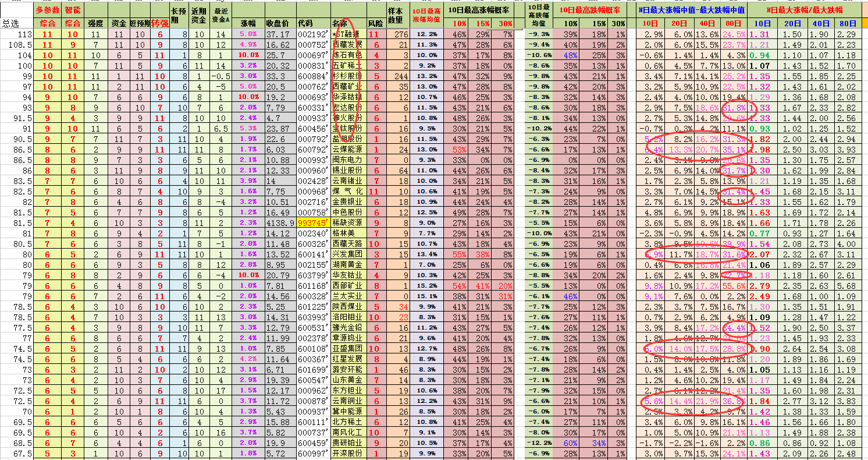Viewport: 868px width, 460px height.
Task: Select the N日最大涨幅中值-最大跌幅中值 header
Action: (691, 10)
